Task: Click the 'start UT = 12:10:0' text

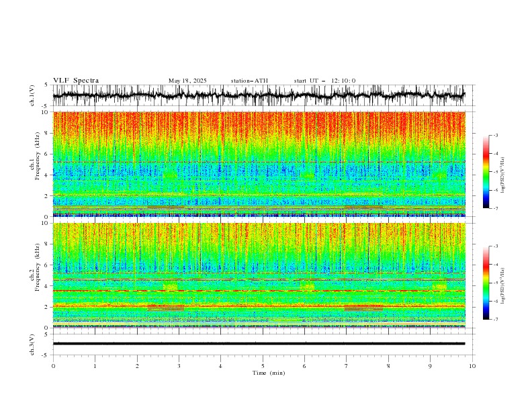Action: pos(324,81)
